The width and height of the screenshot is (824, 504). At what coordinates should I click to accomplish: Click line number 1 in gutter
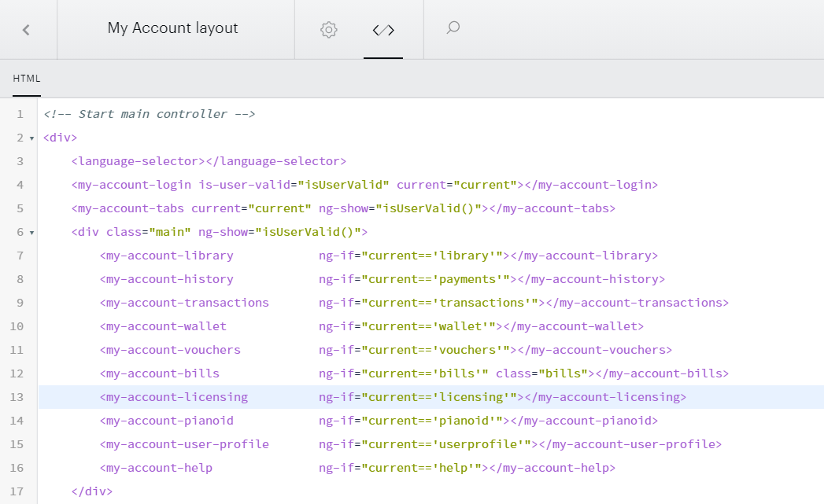[20, 114]
